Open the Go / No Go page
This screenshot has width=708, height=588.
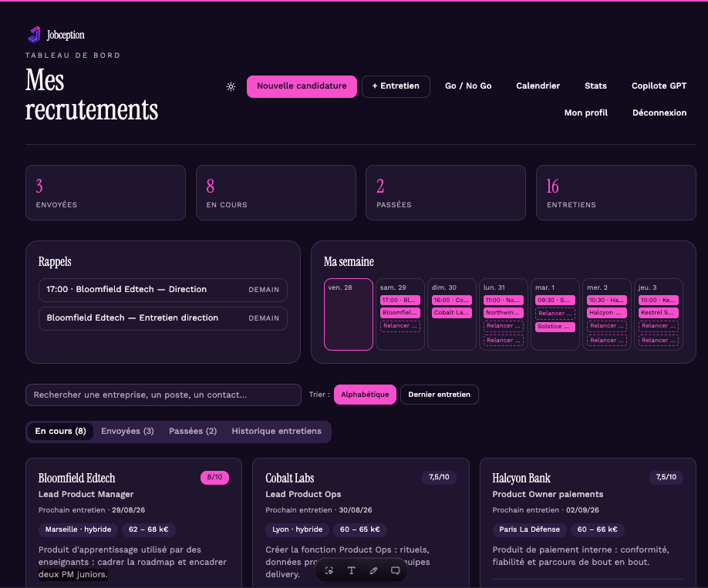point(468,86)
